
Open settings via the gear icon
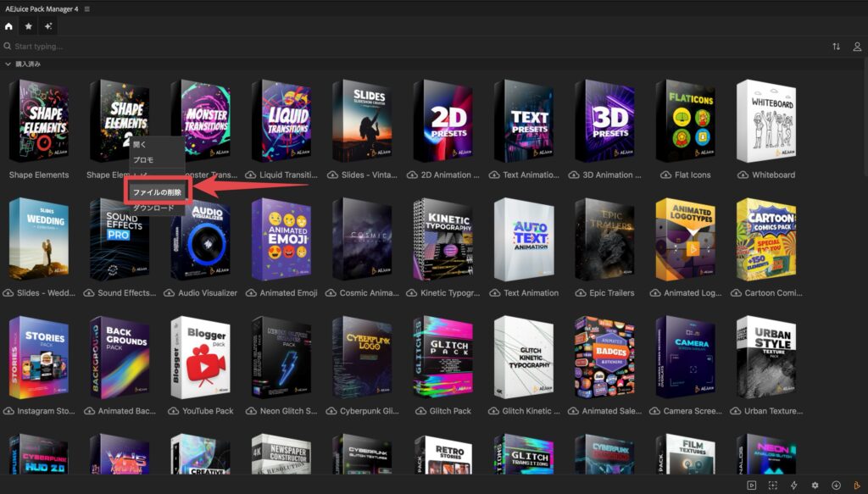tap(815, 485)
